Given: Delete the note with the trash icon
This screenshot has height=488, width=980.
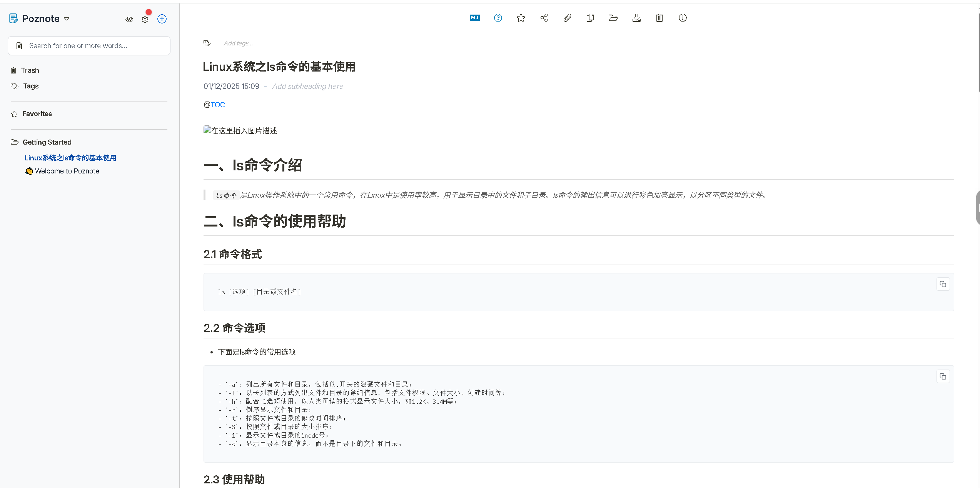Looking at the screenshot, I should coord(659,18).
